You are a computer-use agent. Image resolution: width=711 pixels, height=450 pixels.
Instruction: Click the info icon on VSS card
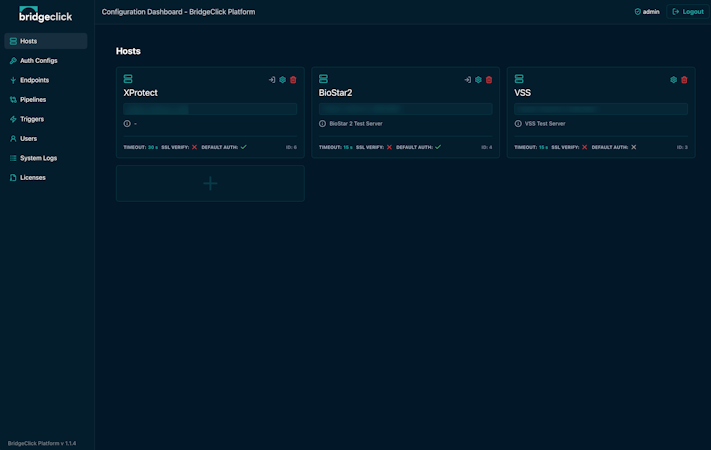tap(518, 123)
